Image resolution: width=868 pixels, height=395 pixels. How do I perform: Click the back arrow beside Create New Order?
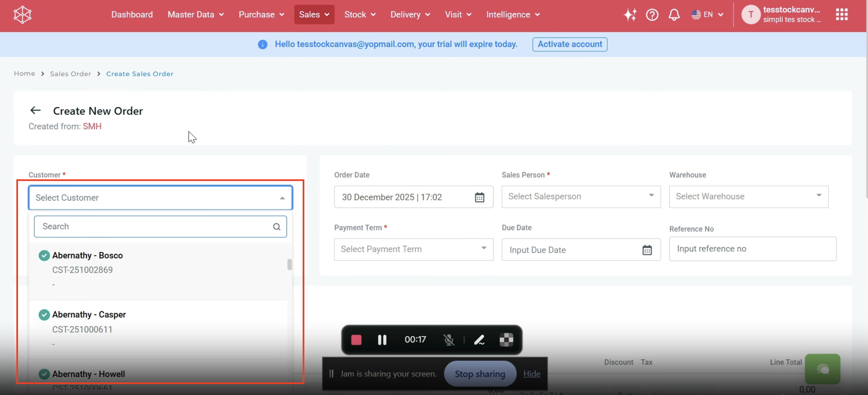[x=36, y=110]
